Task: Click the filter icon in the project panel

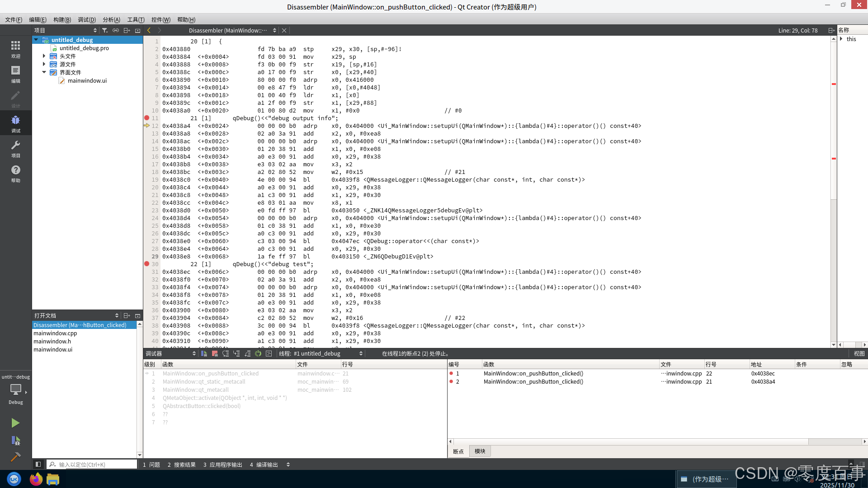Action: click(105, 30)
